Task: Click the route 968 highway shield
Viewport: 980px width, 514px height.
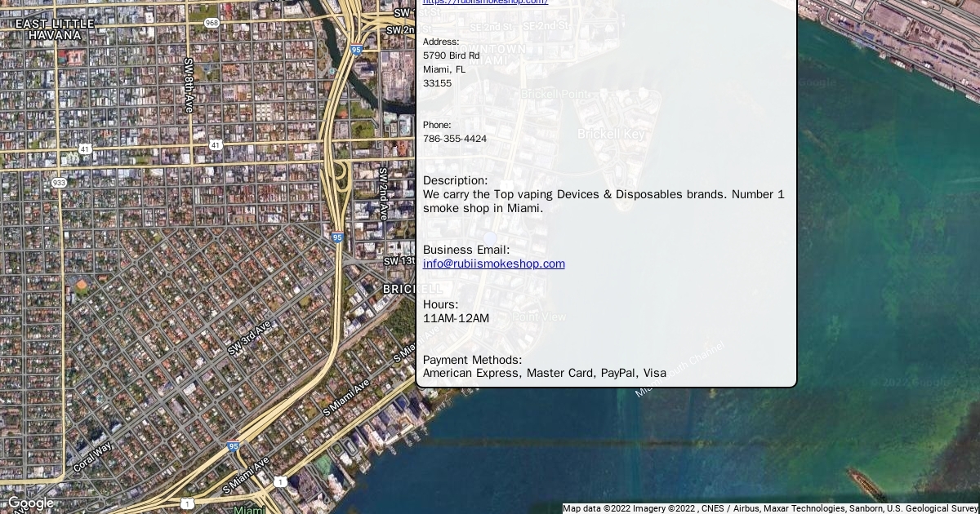Action: (x=212, y=23)
